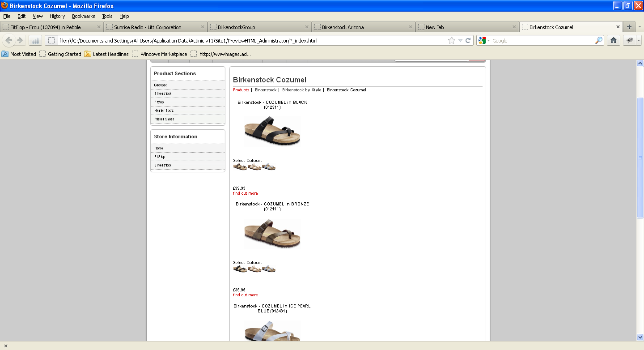Click find out more under Cozumel Black
The image size is (644, 350).
click(x=245, y=193)
